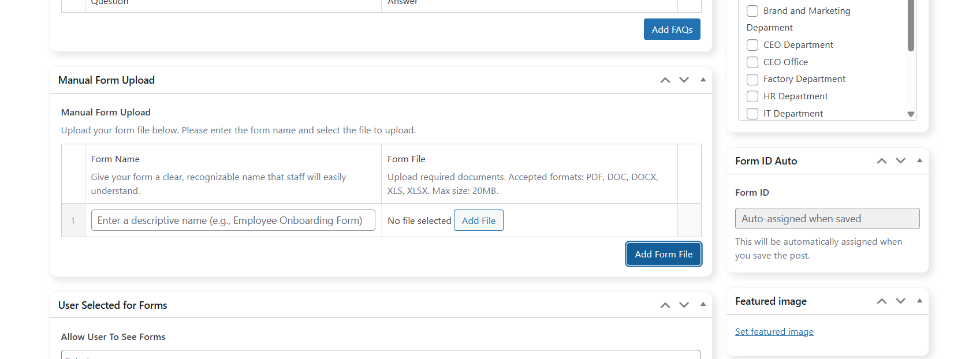Viewport: 980px width, 359px height.
Task: Open the Set featured image link
Action: coord(774,332)
